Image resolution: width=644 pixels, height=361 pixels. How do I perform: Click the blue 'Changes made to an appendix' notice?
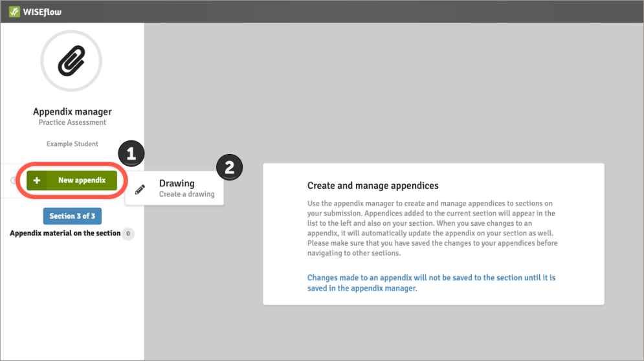[431, 283]
